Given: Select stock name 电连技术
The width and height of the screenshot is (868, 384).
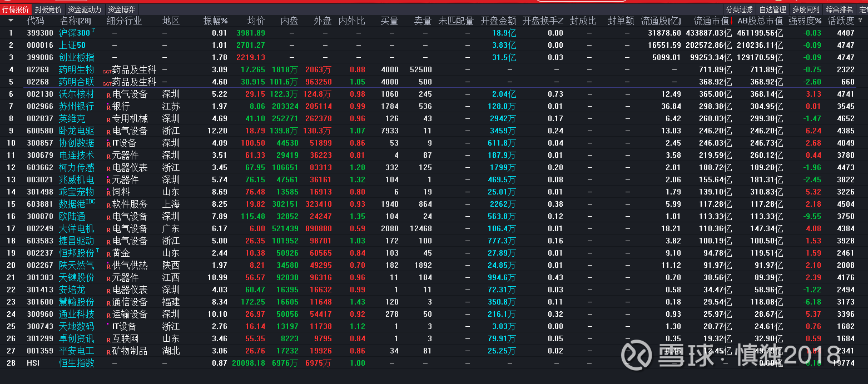Looking at the screenshot, I should pyautogui.click(x=77, y=155).
